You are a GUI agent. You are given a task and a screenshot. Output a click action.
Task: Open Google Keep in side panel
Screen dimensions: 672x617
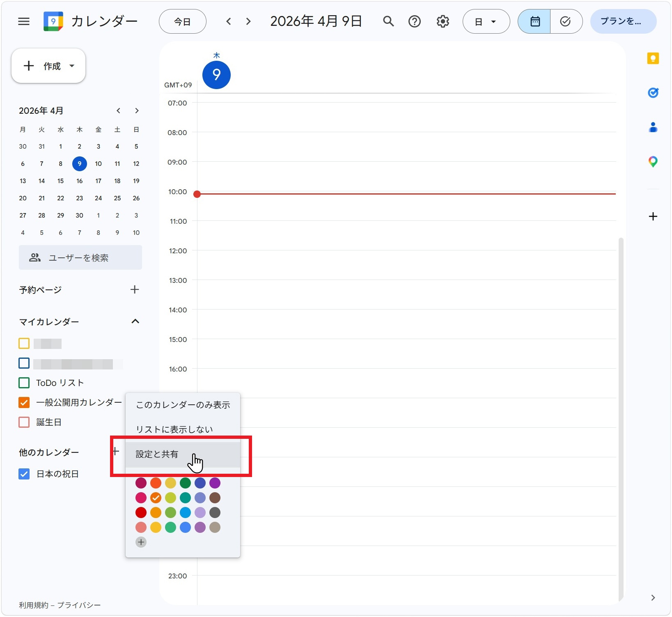click(653, 59)
